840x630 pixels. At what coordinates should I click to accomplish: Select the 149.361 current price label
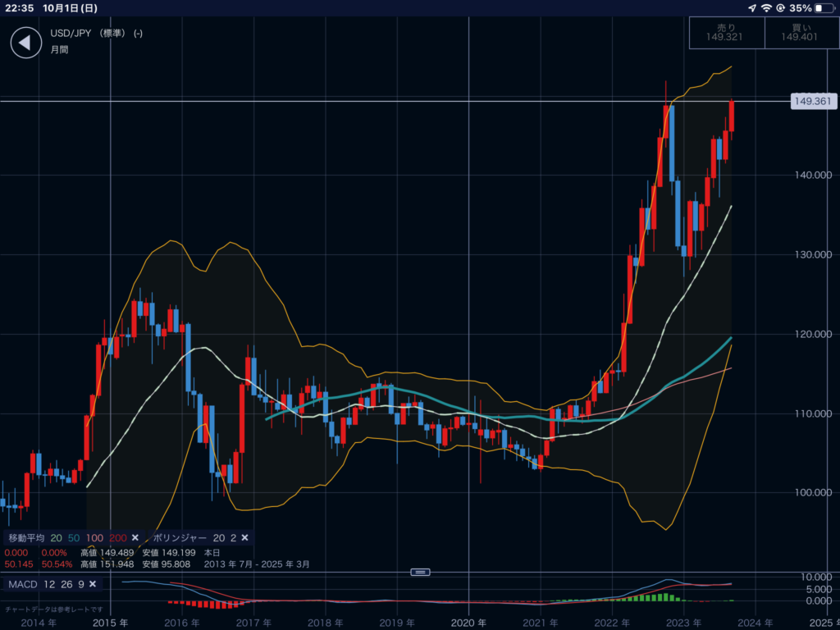812,101
